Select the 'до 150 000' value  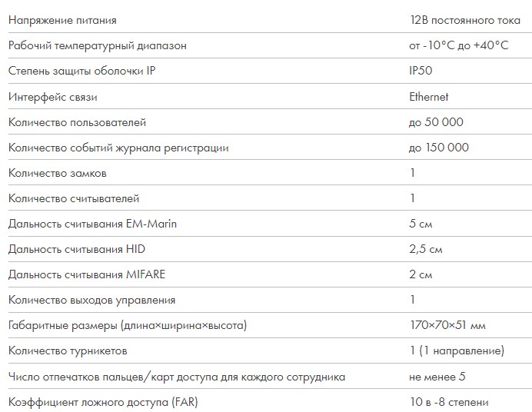[x=439, y=148]
